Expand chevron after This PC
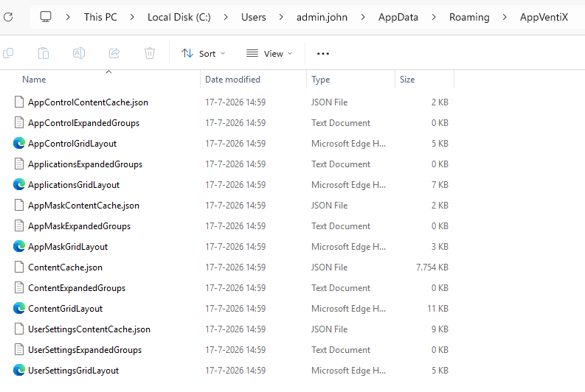Image resolution: width=585 pixels, height=392 pixels. coord(132,17)
